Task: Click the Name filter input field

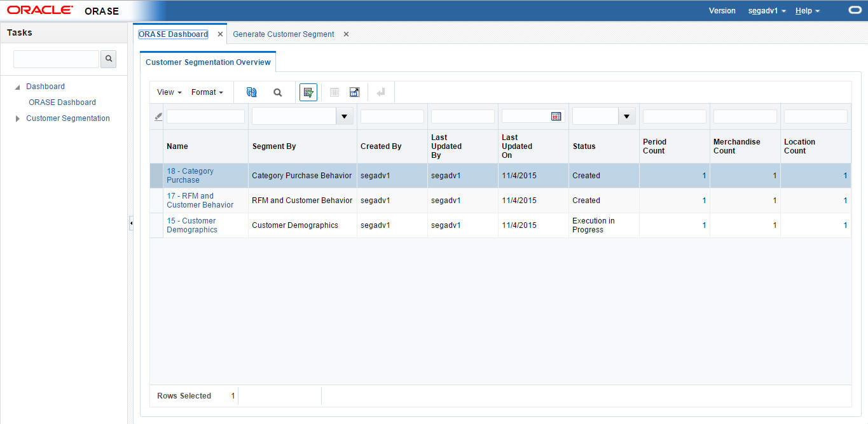Action: [205, 117]
